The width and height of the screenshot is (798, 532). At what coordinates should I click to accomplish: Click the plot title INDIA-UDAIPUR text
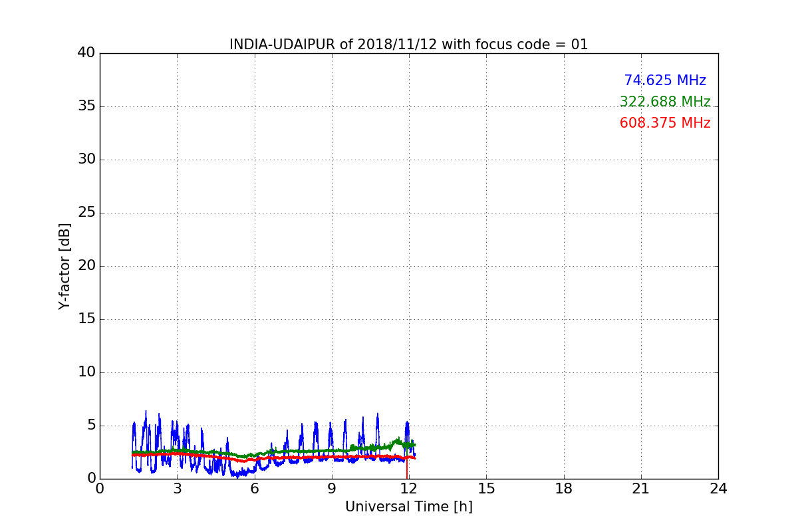(x=408, y=45)
